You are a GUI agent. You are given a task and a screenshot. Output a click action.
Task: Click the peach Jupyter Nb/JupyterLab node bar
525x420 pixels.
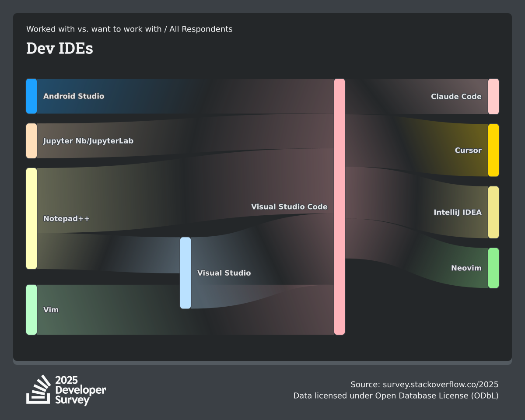tap(31, 141)
